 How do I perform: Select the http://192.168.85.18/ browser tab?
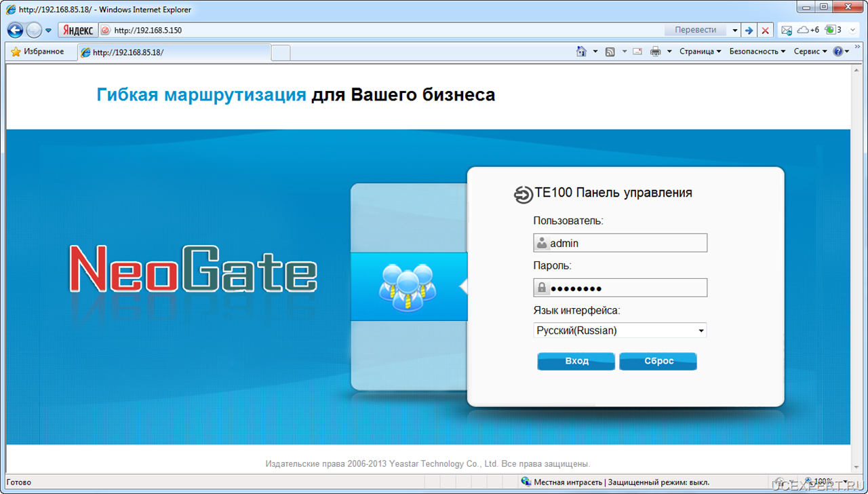pyautogui.click(x=174, y=52)
